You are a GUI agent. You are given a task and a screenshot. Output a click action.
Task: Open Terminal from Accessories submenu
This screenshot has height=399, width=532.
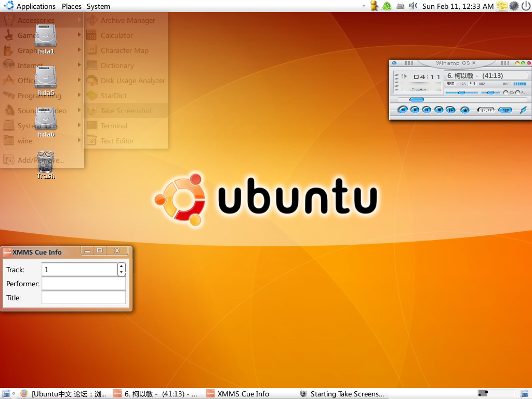click(126, 126)
